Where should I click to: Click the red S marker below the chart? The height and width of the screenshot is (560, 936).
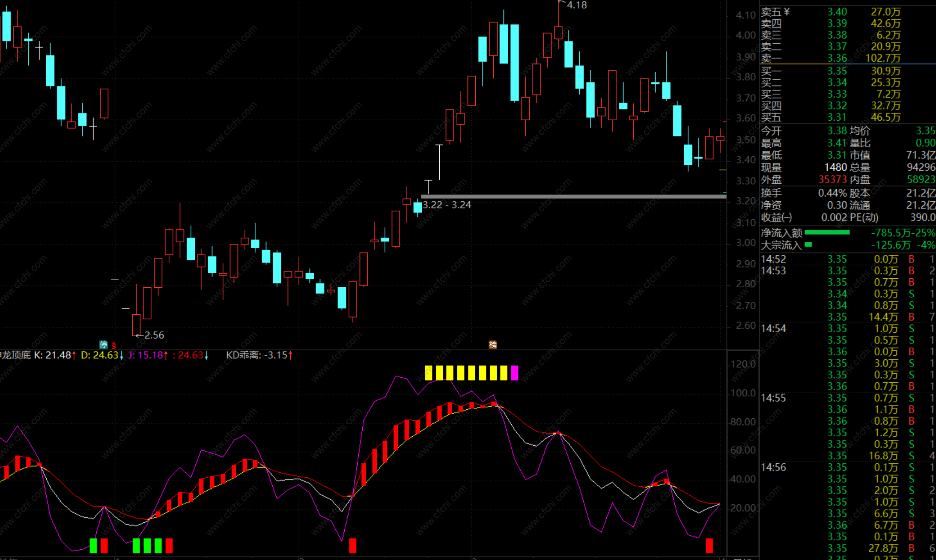click(x=114, y=345)
